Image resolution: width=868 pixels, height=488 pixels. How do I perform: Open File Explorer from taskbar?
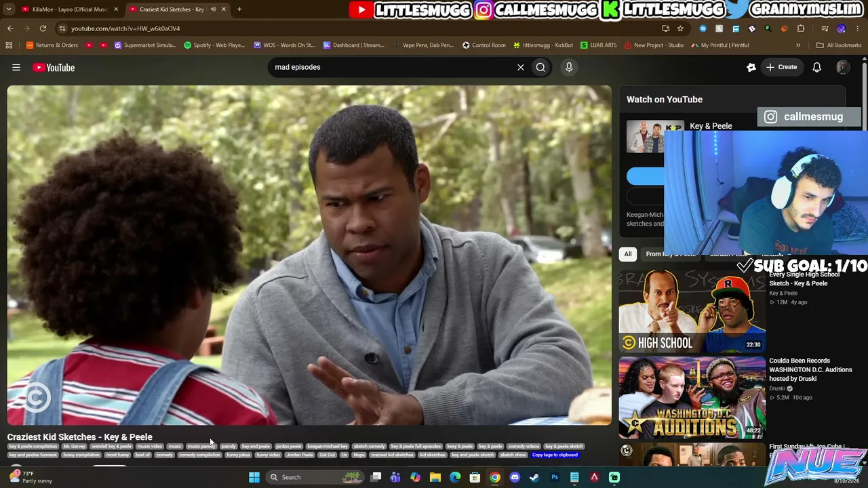point(435,477)
